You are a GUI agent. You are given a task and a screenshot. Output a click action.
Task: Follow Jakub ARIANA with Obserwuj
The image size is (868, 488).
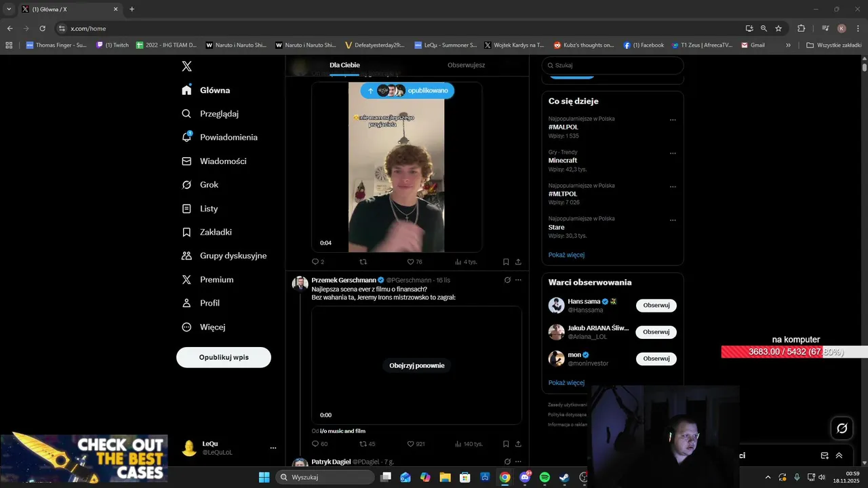click(656, 332)
